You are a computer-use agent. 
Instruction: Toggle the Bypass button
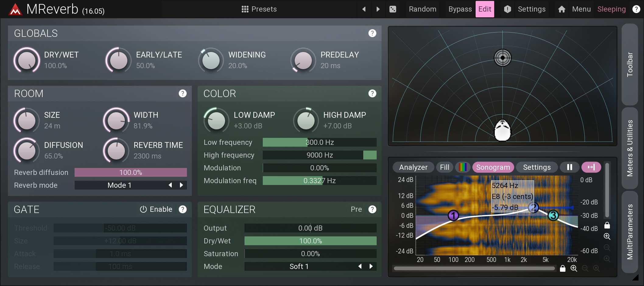(x=460, y=9)
